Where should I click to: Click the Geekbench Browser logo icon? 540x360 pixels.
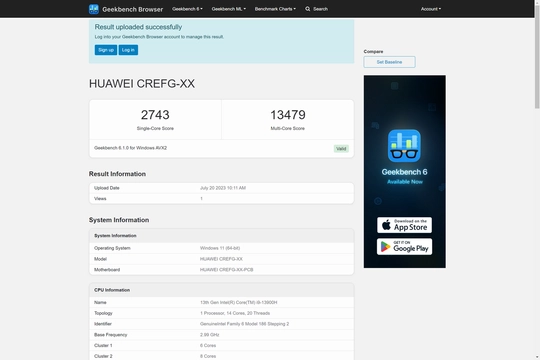[94, 9]
